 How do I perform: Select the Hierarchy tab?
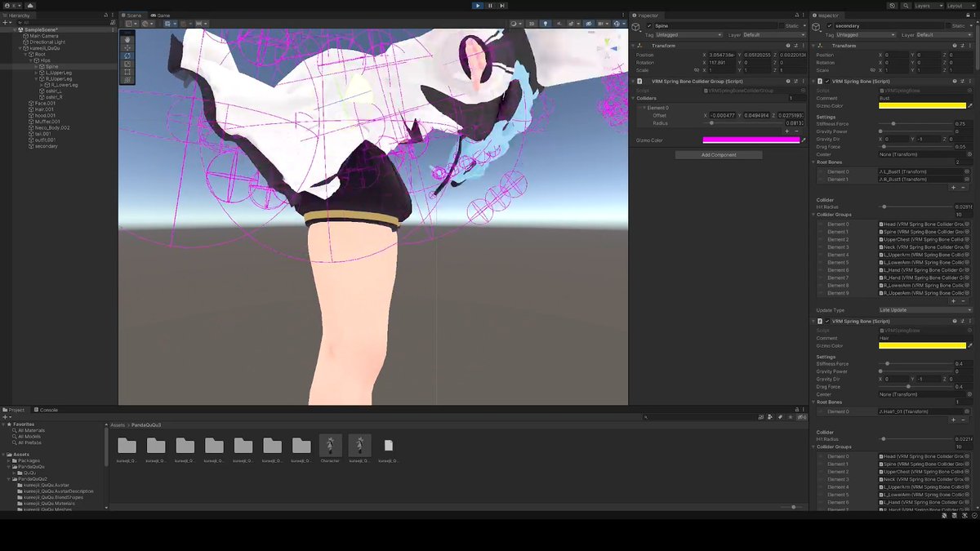click(17, 15)
